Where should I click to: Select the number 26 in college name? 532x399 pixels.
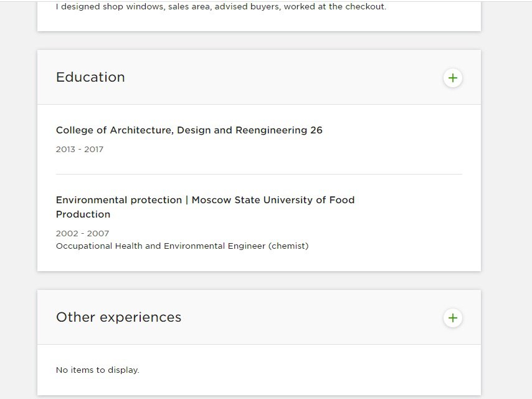coord(316,130)
